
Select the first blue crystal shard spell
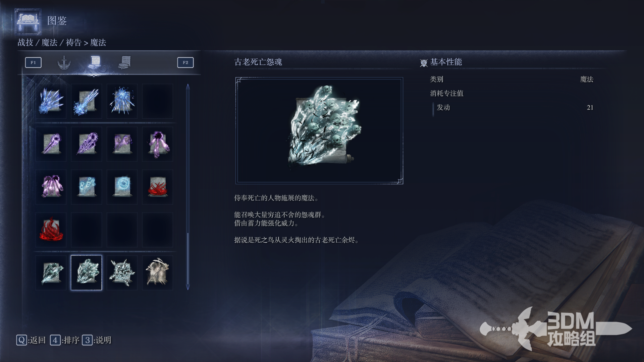[51, 101]
